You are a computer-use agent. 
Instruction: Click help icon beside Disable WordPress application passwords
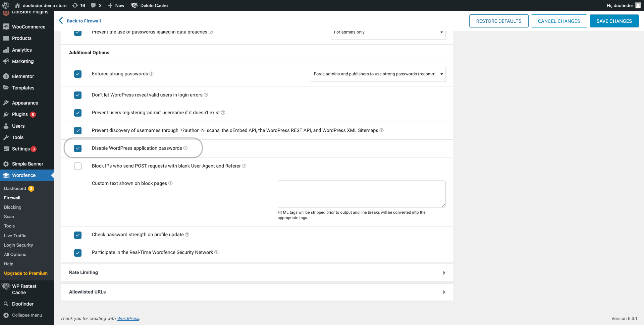185,148
